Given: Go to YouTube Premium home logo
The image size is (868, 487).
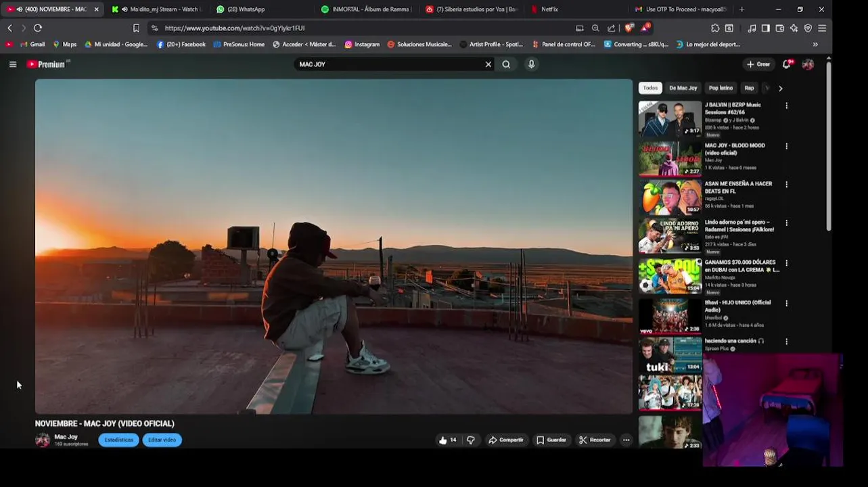Looking at the screenshot, I should 47,64.
